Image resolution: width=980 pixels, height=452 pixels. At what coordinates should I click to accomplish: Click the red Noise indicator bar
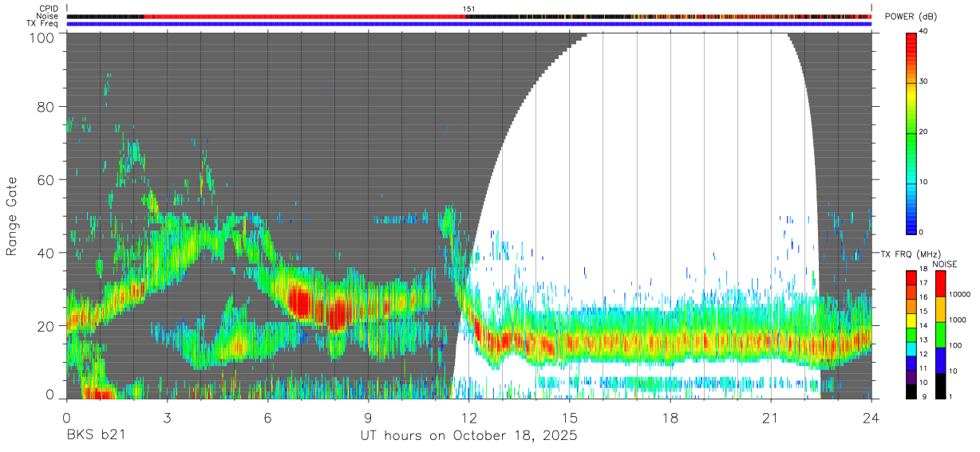468,16
